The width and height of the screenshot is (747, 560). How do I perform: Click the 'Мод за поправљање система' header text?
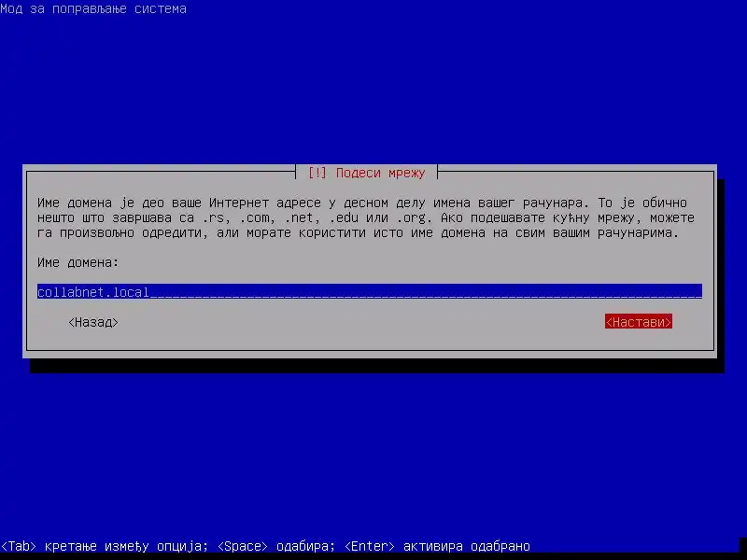93,8
